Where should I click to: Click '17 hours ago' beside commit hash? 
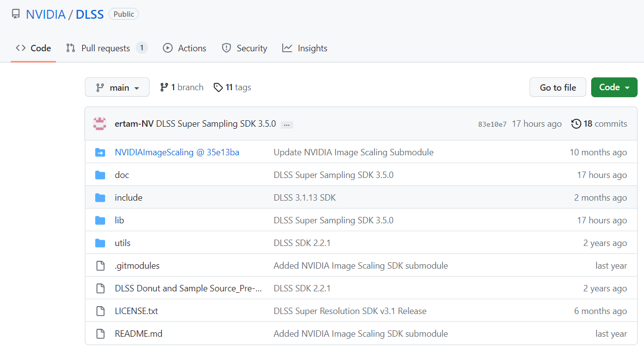coord(536,124)
